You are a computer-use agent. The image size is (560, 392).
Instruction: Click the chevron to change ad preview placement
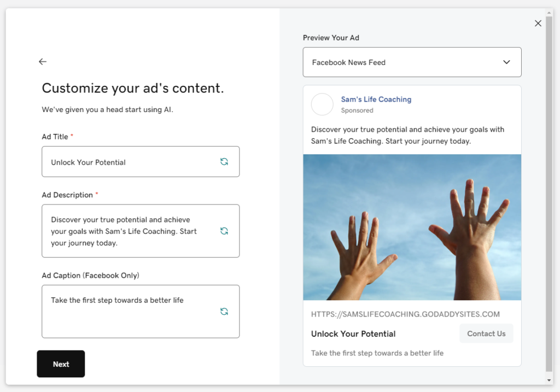coord(506,62)
